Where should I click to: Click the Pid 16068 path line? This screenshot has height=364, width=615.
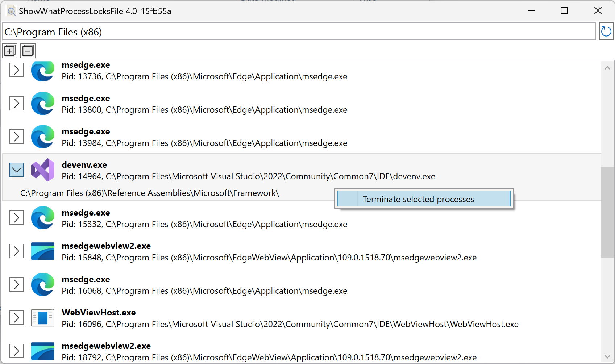tap(204, 291)
